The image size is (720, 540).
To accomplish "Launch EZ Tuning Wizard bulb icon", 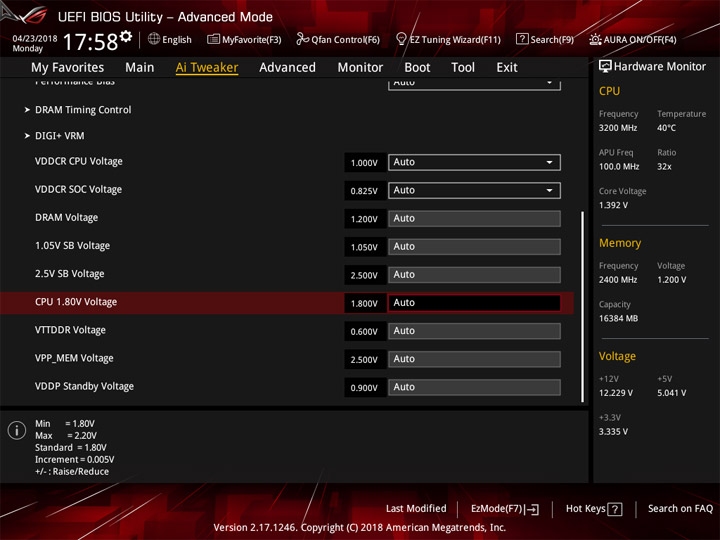I will click(x=401, y=39).
